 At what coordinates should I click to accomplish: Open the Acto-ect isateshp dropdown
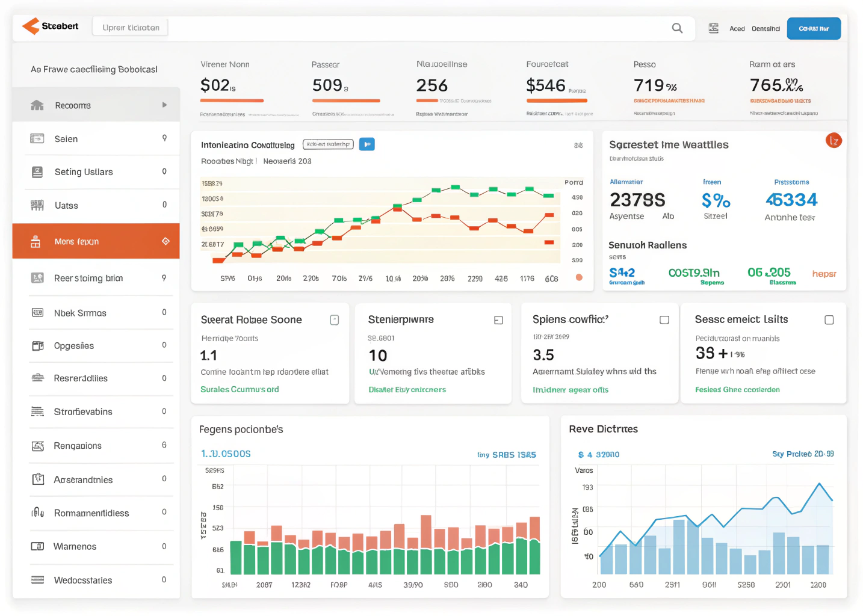pos(328,144)
